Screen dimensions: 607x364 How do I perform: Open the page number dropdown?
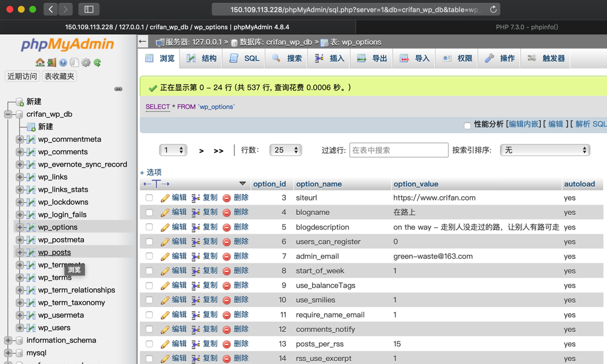(173, 150)
